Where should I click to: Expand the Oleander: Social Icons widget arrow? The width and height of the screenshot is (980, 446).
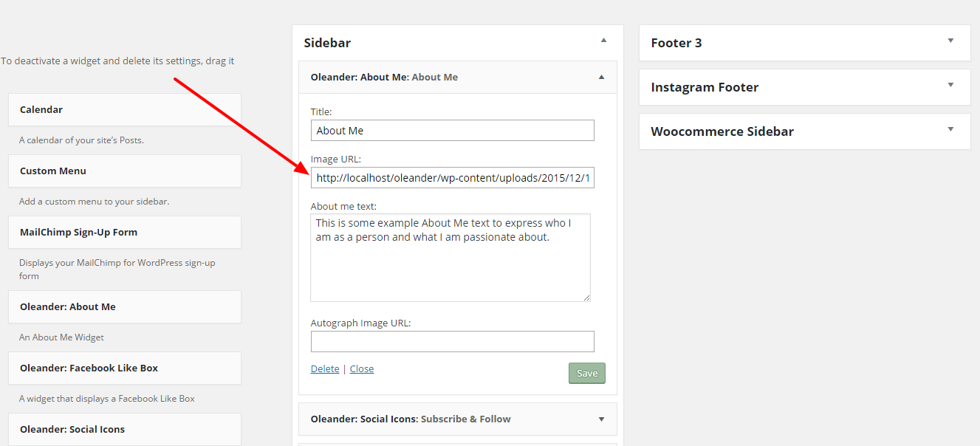click(601, 419)
